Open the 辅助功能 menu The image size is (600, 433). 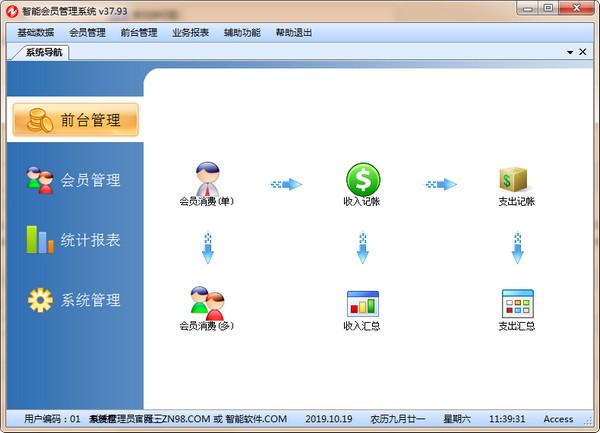point(242,33)
